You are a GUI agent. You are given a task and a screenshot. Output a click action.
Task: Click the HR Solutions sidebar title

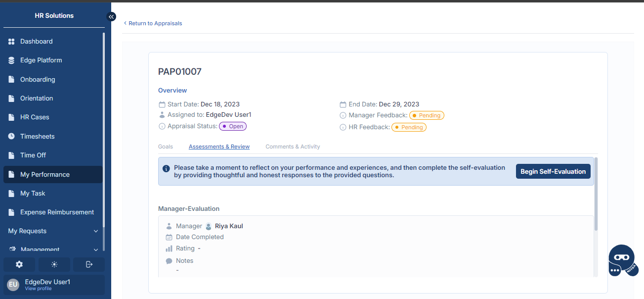[x=54, y=16]
